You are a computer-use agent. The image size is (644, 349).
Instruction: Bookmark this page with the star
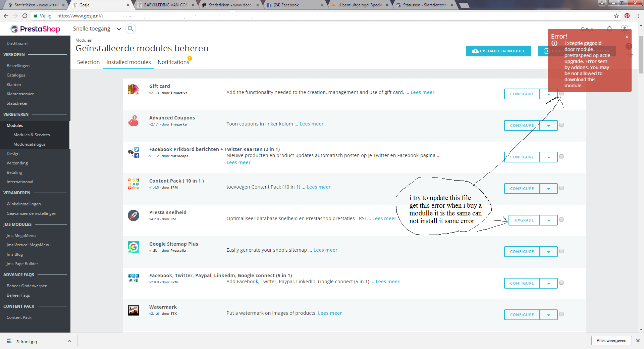[x=616, y=16]
